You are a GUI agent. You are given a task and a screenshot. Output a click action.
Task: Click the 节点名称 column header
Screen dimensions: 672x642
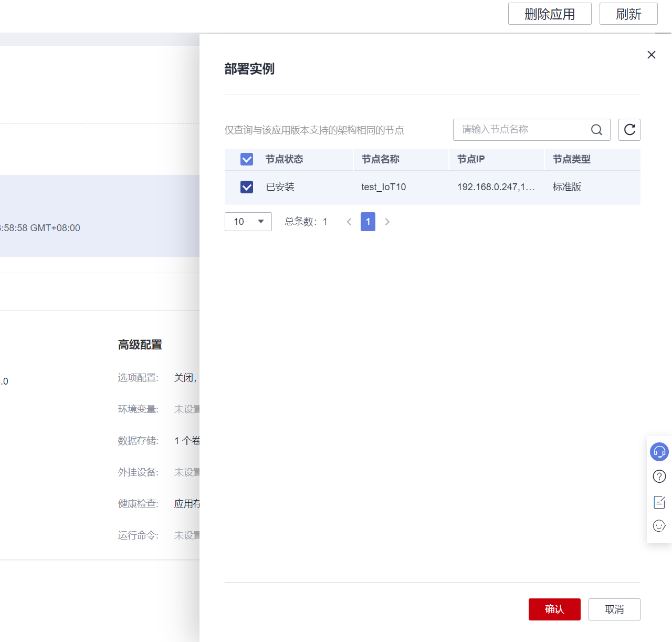coord(381,159)
